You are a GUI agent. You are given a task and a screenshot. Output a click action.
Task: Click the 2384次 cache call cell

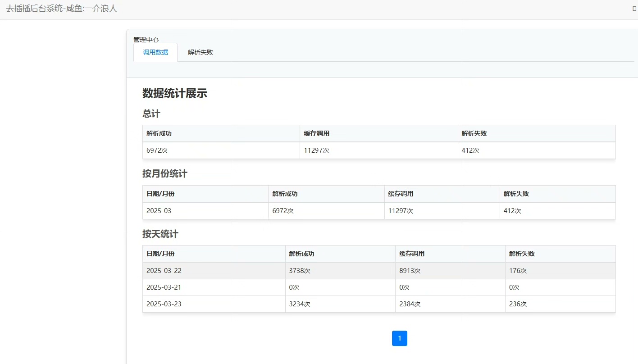tap(410, 304)
